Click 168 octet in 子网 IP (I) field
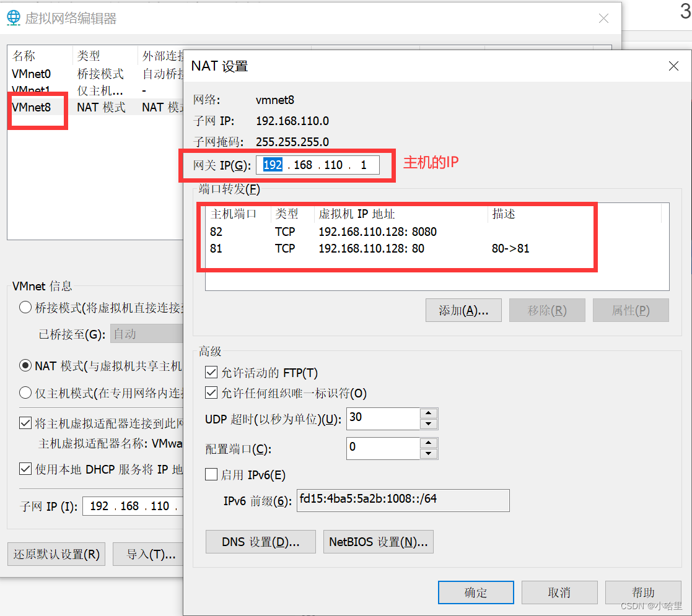The width and height of the screenshot is (692, 616). coord(129,506)
